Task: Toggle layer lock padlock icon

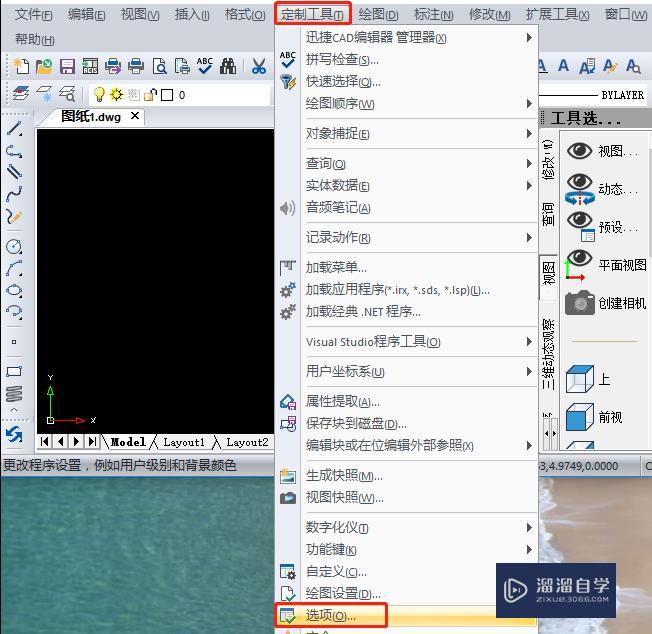Action: tap(150, 95)
